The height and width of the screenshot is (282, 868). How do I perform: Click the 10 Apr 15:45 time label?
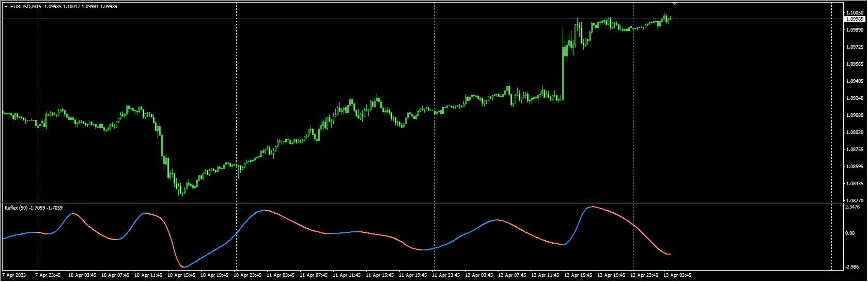click(x=181, y=275)
